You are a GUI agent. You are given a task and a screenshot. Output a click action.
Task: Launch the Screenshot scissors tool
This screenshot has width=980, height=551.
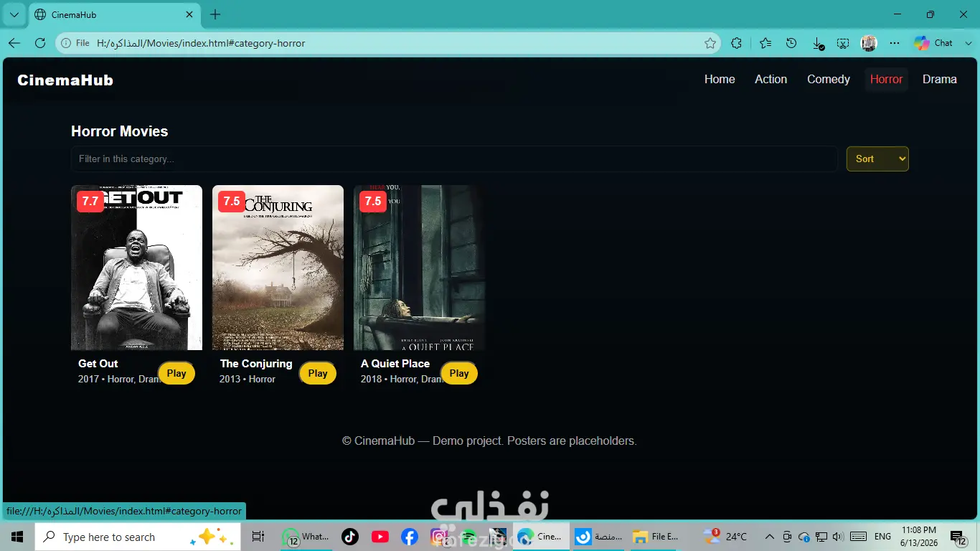click(843, 43)
